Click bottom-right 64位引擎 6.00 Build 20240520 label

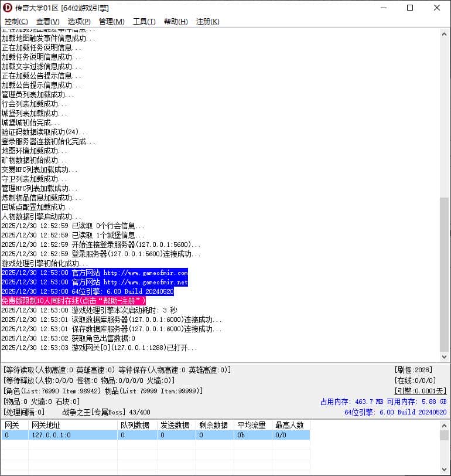[395, 412]
